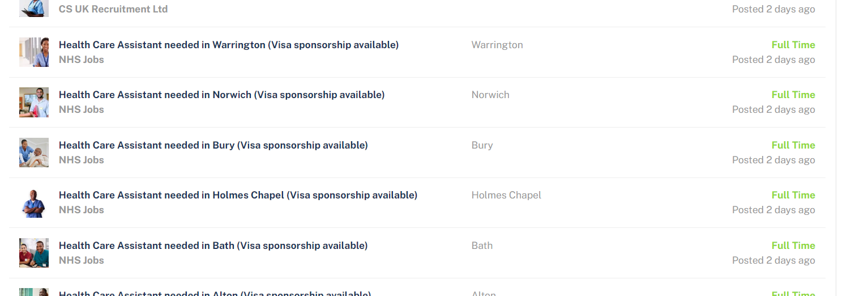Click NHS Jobs under the Bath listing
This screenshot has width=868, height=296.
point(82,260)
